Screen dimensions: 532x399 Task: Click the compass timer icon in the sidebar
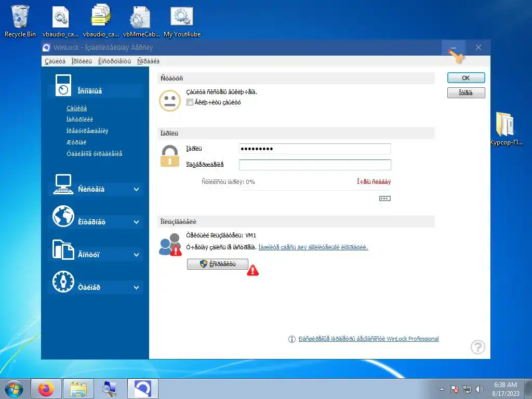point(63,282)
